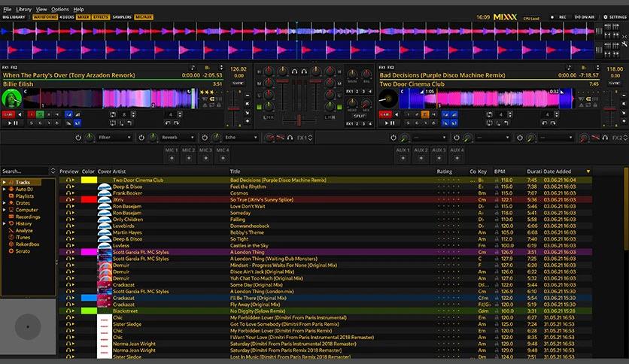Toggle the Mixer section
The image size is (629, 364).
pyautogui.click(x=83, y=17)
